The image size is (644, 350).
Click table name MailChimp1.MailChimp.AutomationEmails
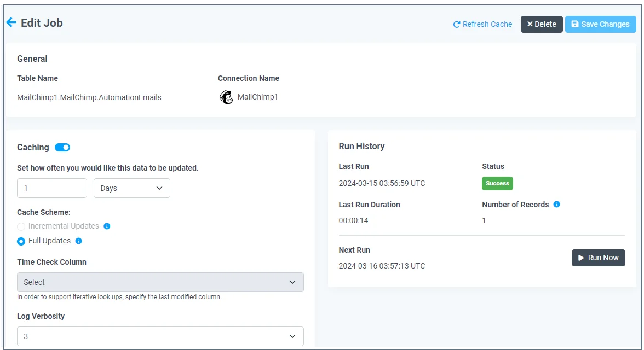(89, 97)
